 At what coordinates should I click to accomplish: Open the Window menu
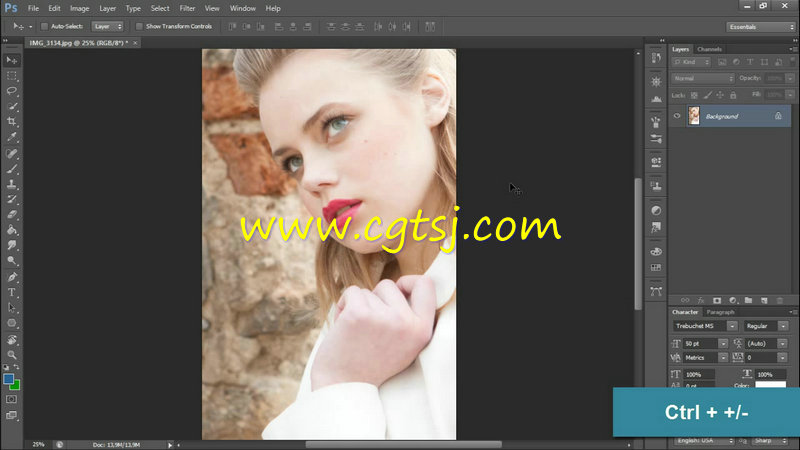(242, 8)
